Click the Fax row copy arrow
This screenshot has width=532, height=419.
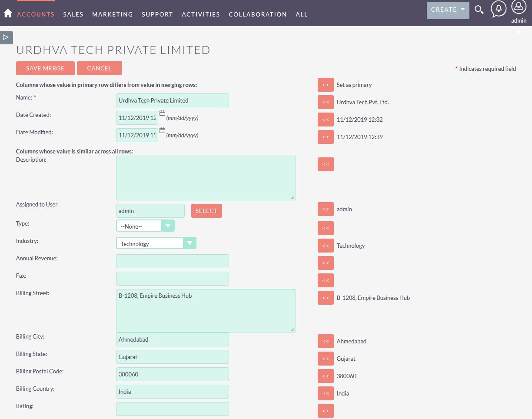pyautogui.click(x=326, y=280)
